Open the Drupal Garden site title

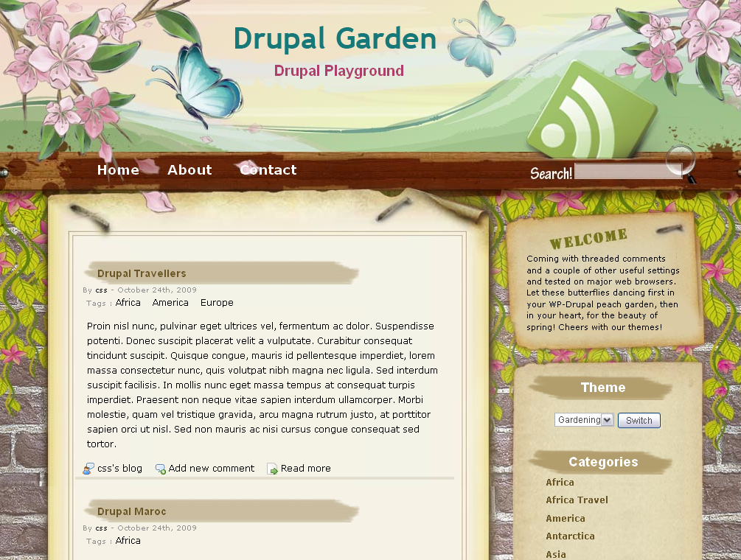click(335, 38)
